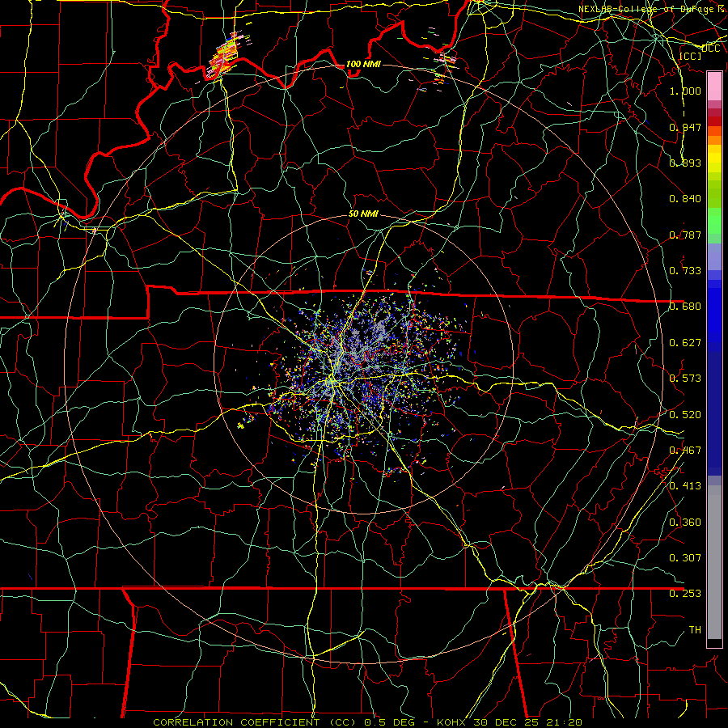Screen dimensions: 728x728
Task: Click the 0.5 DEG elevation text
Action: tap(389, 722)
